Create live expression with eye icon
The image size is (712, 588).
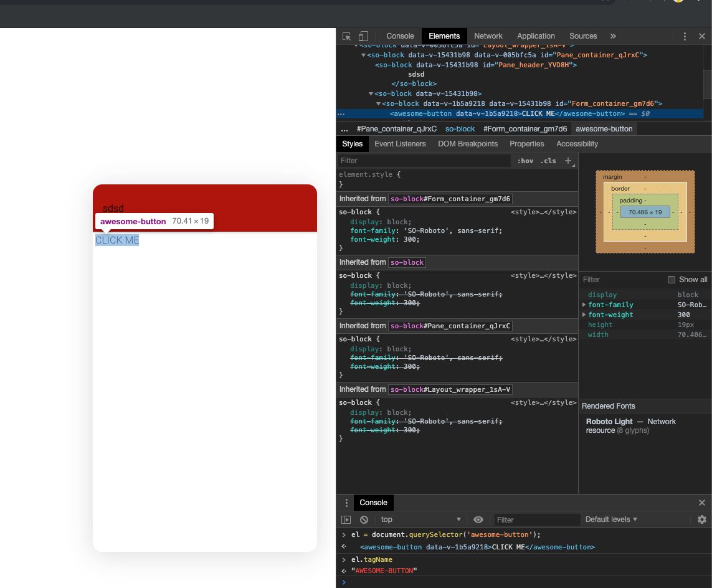pyautogui.click(x=478, y=520)
